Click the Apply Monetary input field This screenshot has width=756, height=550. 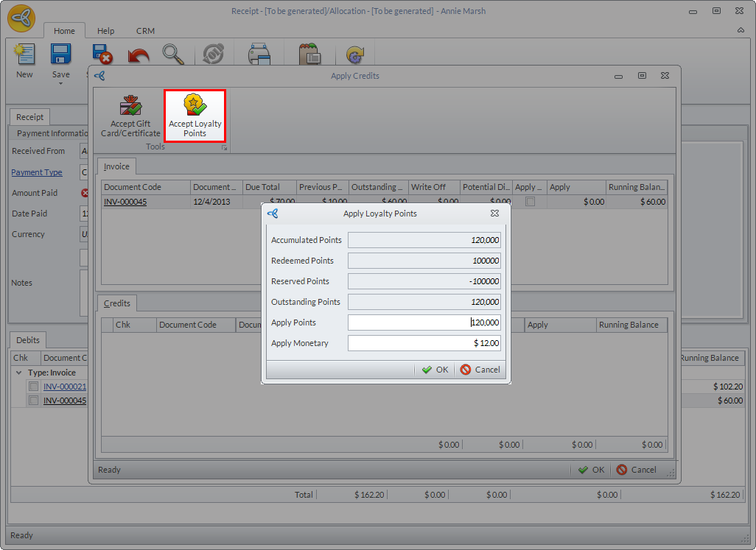pos(424,343)
